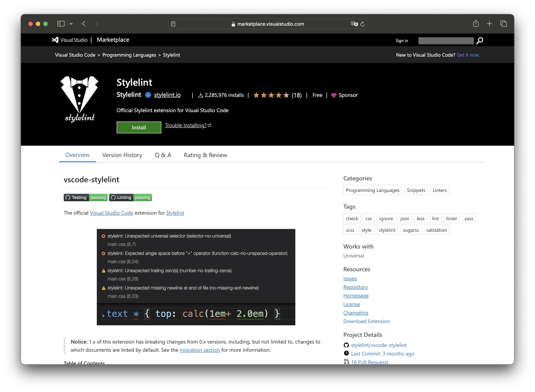The height and width of the screenshot is (392, 535).
Task: Toggle the Safari sidebar
Action: pyautogui.click(x=61, y=24)
